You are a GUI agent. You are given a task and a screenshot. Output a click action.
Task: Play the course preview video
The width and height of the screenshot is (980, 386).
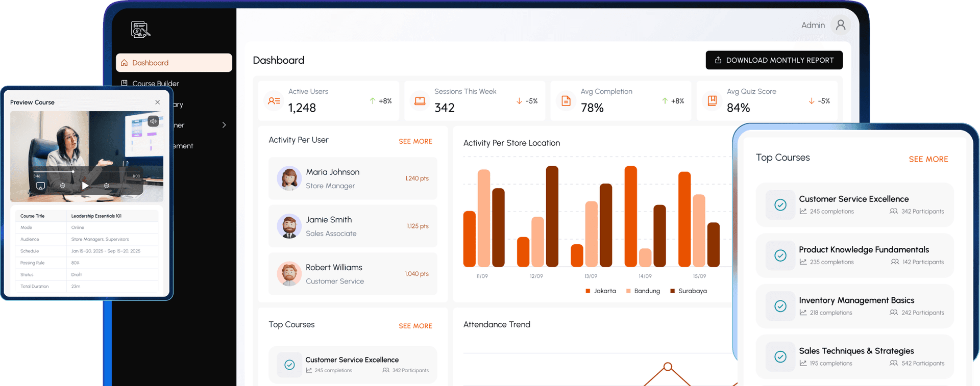85,186
